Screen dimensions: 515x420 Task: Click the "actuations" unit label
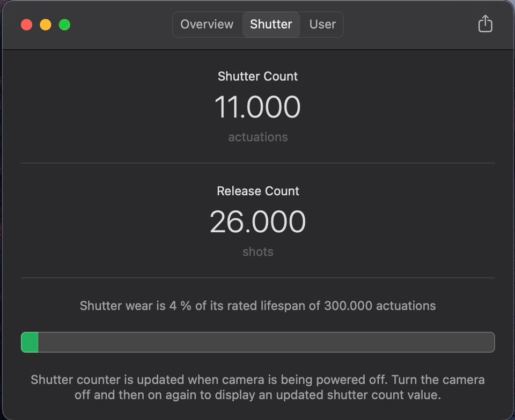(257, 137)
